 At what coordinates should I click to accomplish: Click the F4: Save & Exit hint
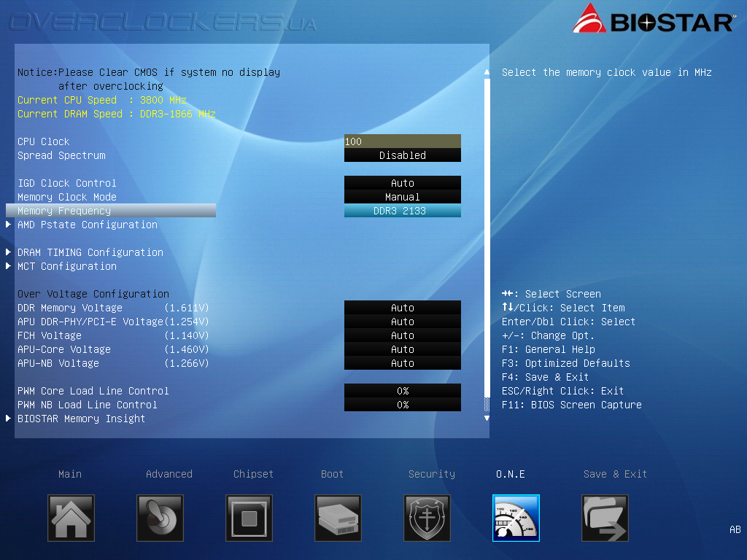(x=545, y=377)
